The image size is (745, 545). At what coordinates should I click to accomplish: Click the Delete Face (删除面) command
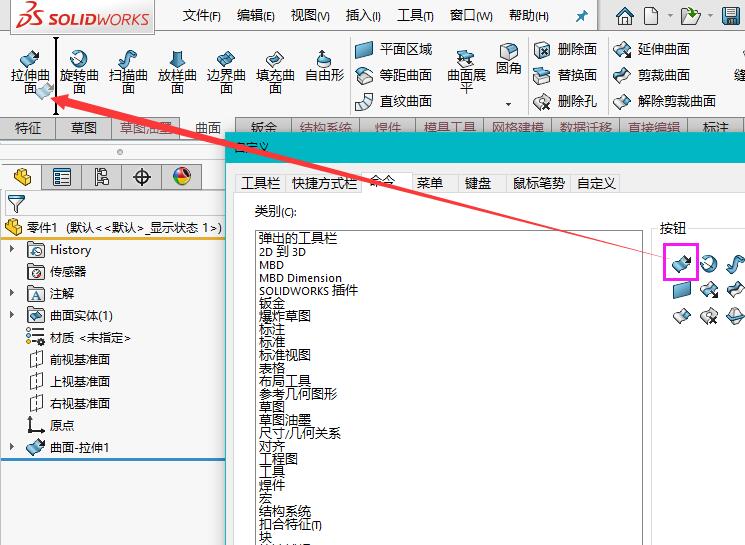565,49
